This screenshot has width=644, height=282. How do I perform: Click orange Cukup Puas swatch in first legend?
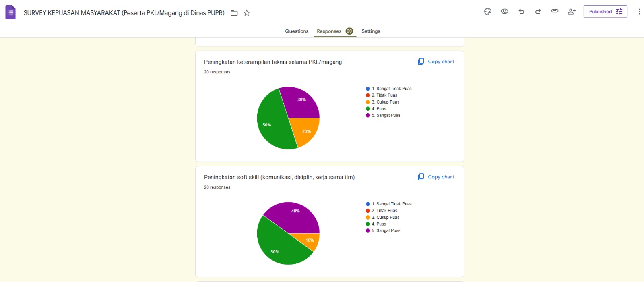[x=368, y=102]
